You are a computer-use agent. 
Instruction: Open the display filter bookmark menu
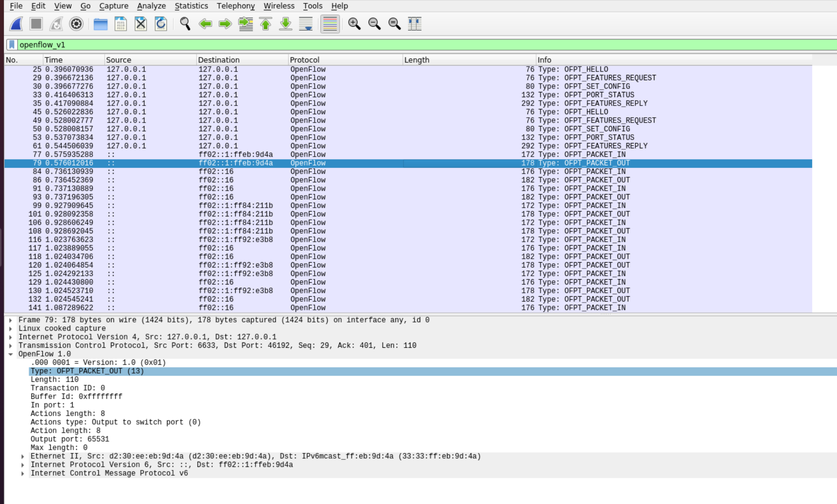(12, 45)
